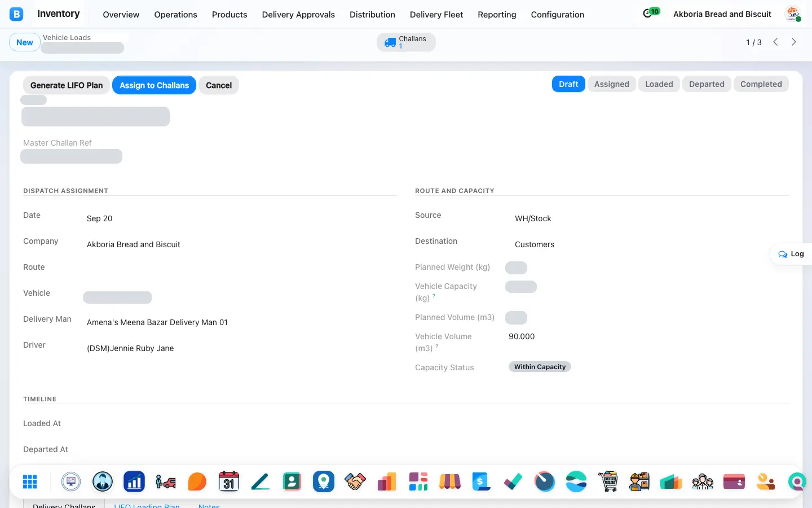Open the striped awning shop icon

point(450,481)
